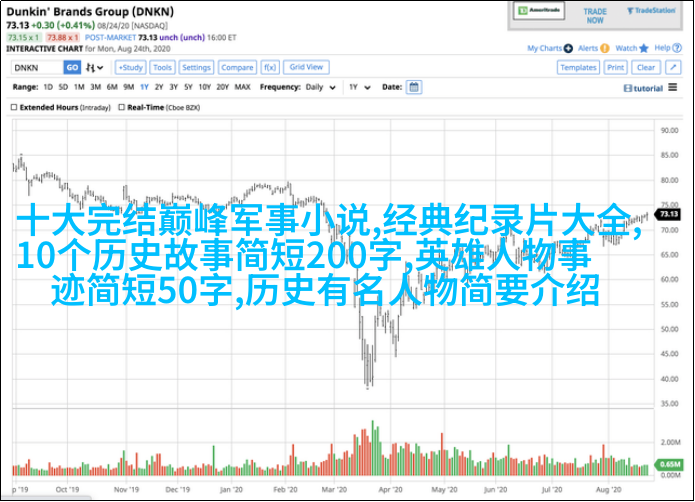Screen dimensions: 695x502
Task: Click the Watch star icon
Action: pos(644,48)
